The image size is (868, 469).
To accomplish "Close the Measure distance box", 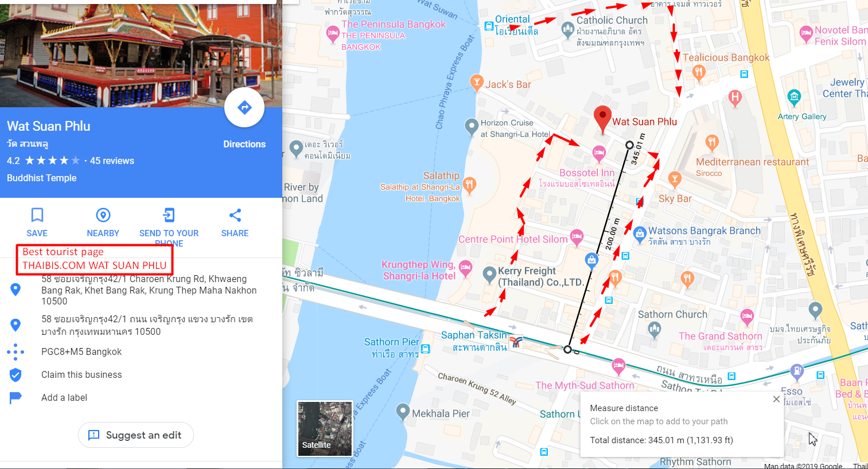I will [x=776, y=399].
